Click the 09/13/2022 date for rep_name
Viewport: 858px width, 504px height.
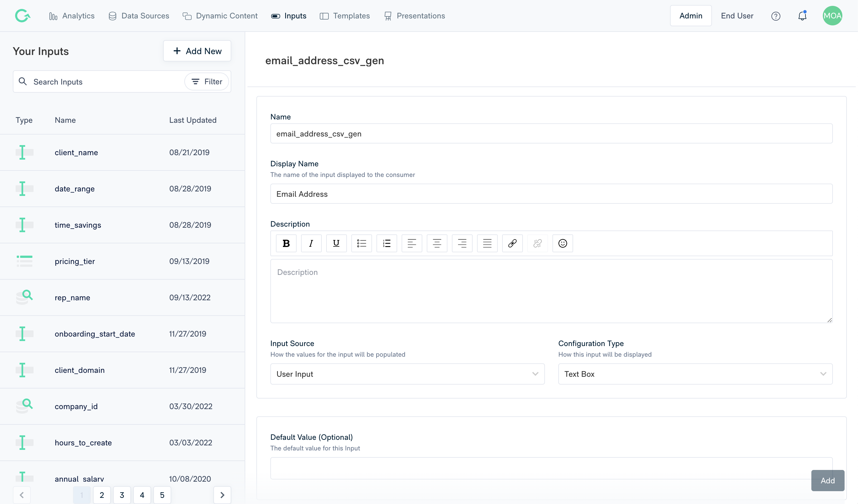point(190,297)
